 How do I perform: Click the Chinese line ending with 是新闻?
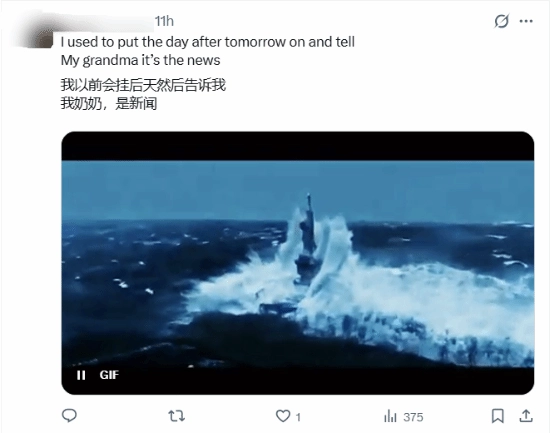click(109, 104)
